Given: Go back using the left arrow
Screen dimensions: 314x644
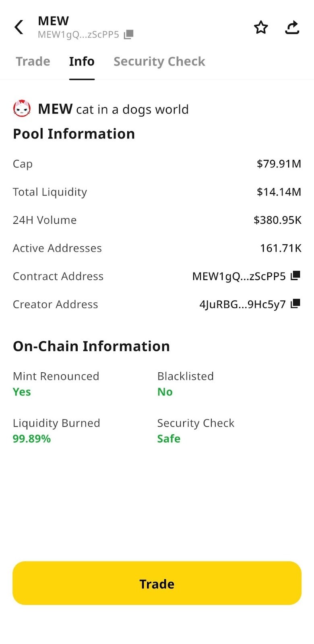Looking at the screenshot, I should [19, 27].
